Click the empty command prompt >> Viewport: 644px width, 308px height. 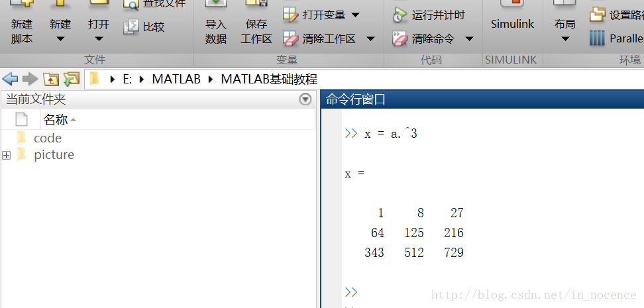[x=351, y=292]
